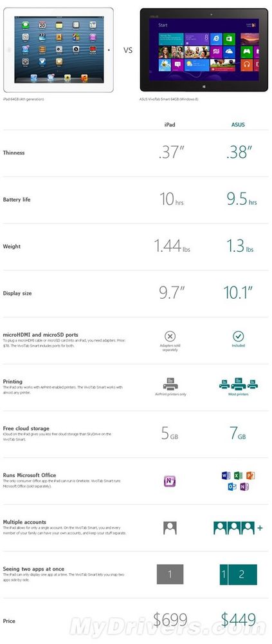Screen dimensions: 272x644
Task: Click the $449 ASUS price
Action: tap(239, 620)
